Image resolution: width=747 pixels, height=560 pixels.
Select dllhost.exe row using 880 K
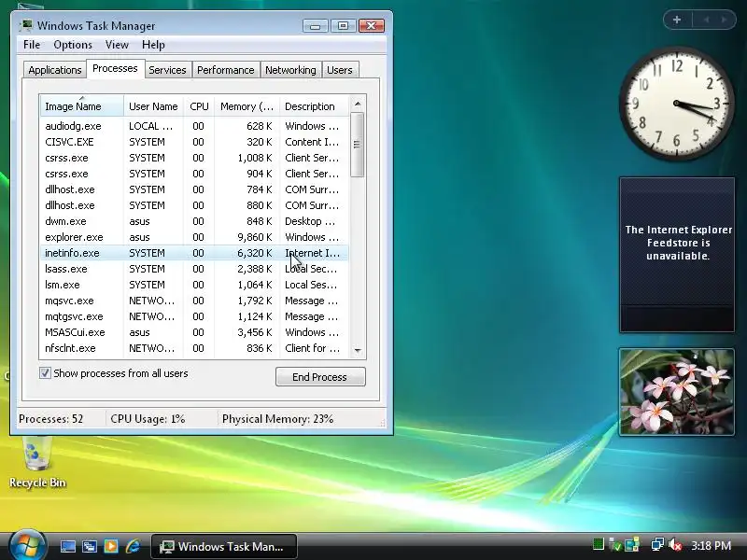[x=194, y=205]
